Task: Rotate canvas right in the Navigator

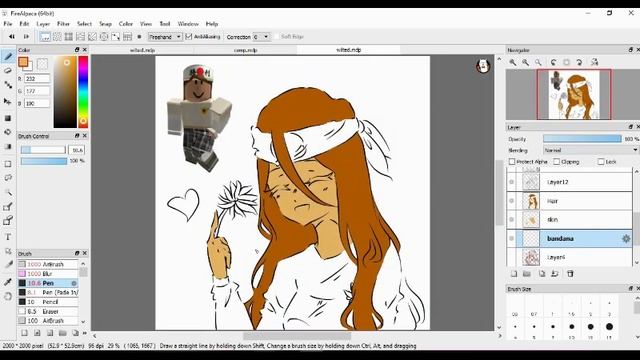Action: tap(579, 62)
